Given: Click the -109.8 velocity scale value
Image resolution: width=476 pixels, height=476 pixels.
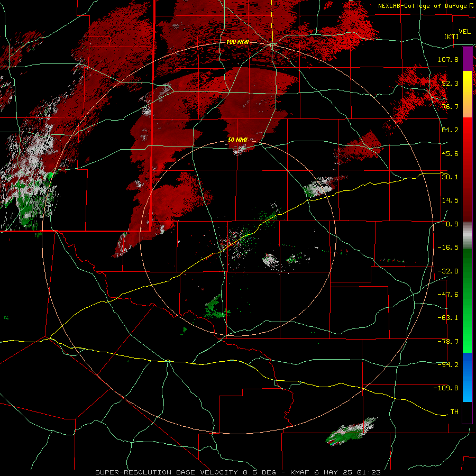Looking at the screenshot, I should coord(446,388).
